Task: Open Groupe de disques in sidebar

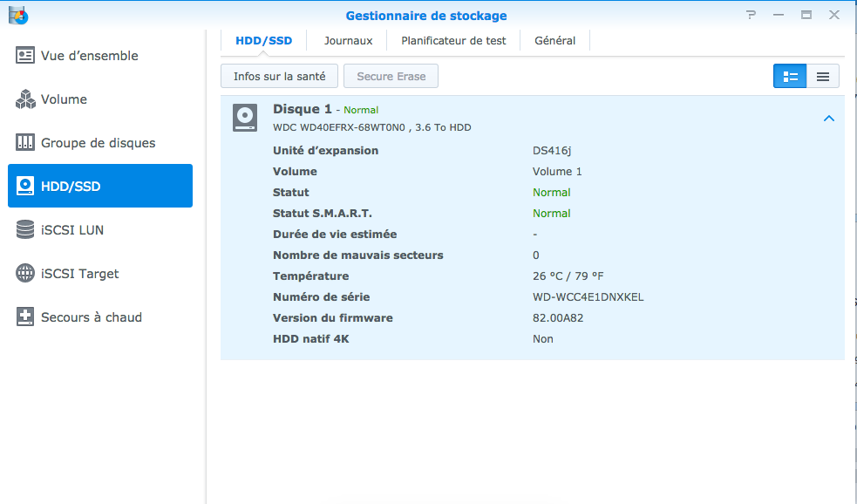Action: 100,143
